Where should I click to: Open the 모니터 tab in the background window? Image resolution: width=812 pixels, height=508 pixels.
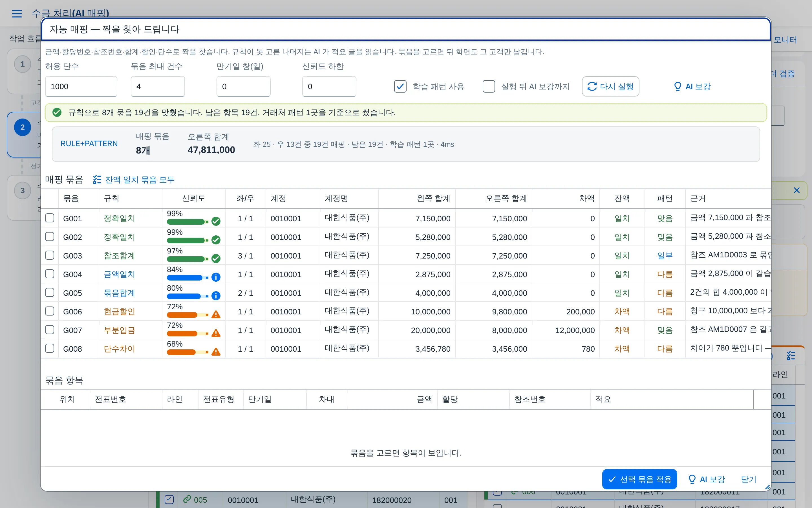pyautogui.click(x=785, y=40)
